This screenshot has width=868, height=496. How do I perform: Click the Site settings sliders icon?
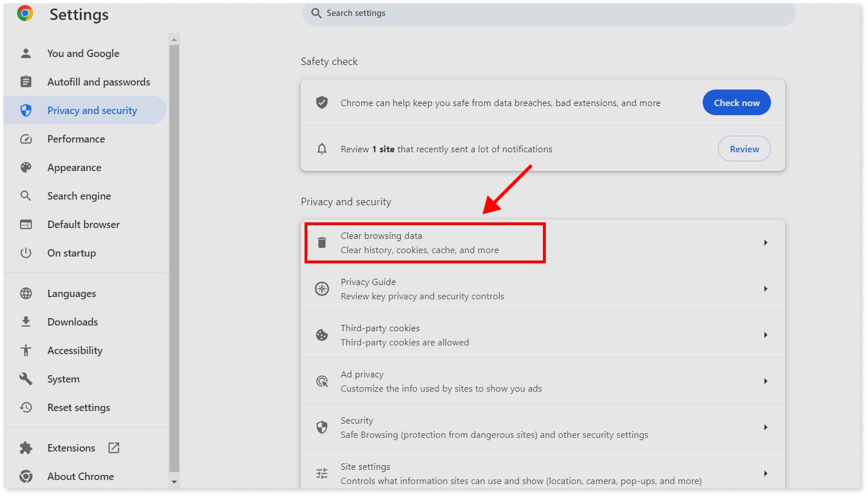coord(322,473)
